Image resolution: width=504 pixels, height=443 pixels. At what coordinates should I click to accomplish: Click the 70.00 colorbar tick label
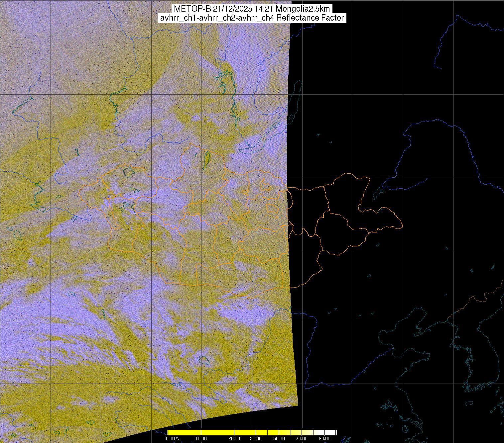[302, 439]
